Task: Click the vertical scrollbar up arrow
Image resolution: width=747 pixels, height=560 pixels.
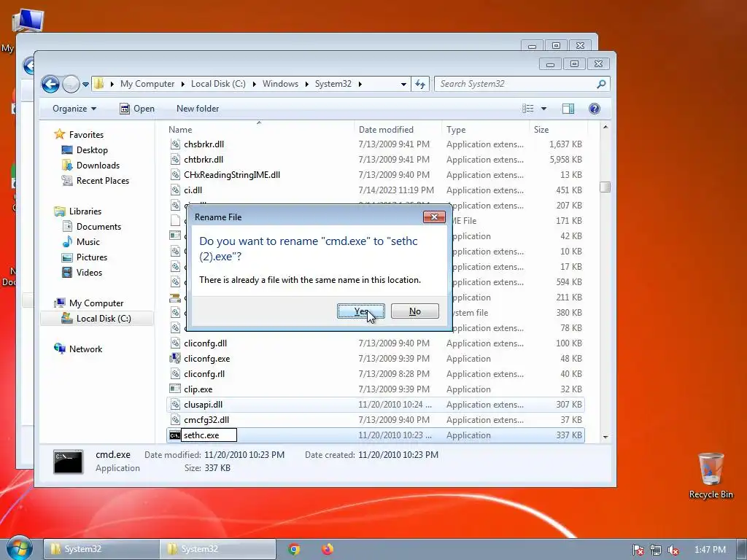Action: [x=605, y=127]
